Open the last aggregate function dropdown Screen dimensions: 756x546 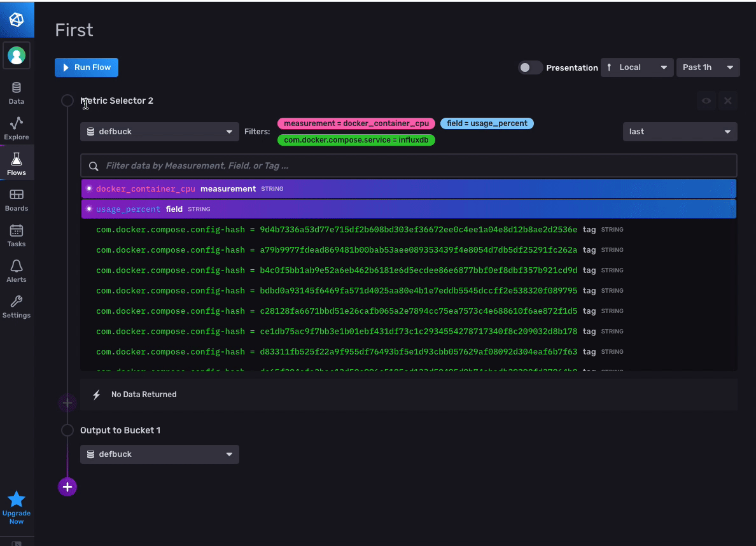tap(680, 132)
